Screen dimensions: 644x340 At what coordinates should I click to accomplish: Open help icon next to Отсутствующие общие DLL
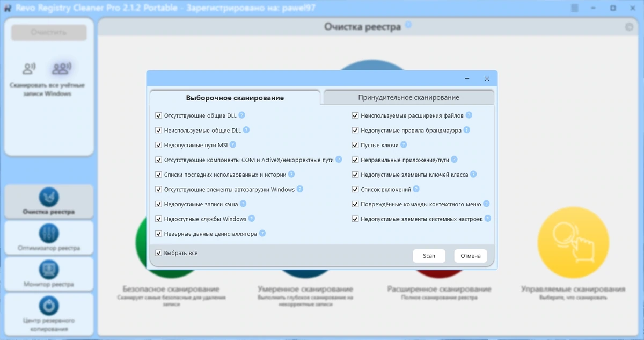pyautogui.click(x=242, y=115)
